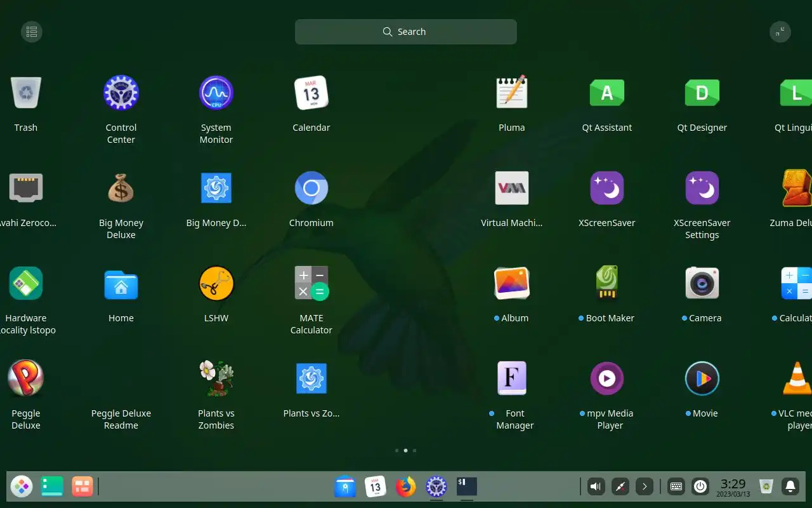Viewport: 812px width, 508px height.
Task: Start Big Money Deluxe game
Action: coord(121,188)
